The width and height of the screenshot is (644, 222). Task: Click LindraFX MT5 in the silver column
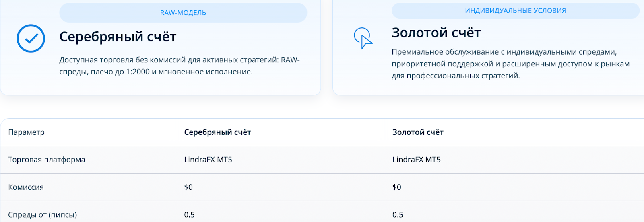click(208, 160)
